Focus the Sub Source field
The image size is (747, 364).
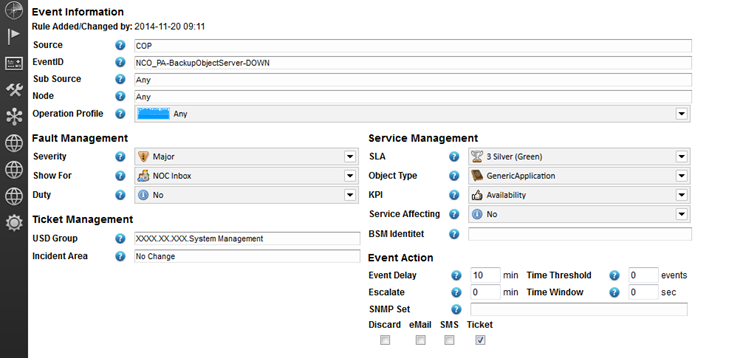(x=413, y=80)
